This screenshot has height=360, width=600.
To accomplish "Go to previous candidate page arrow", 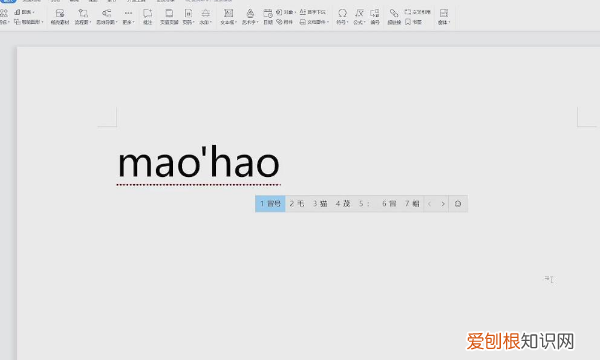I will click(x=430, y=204).
